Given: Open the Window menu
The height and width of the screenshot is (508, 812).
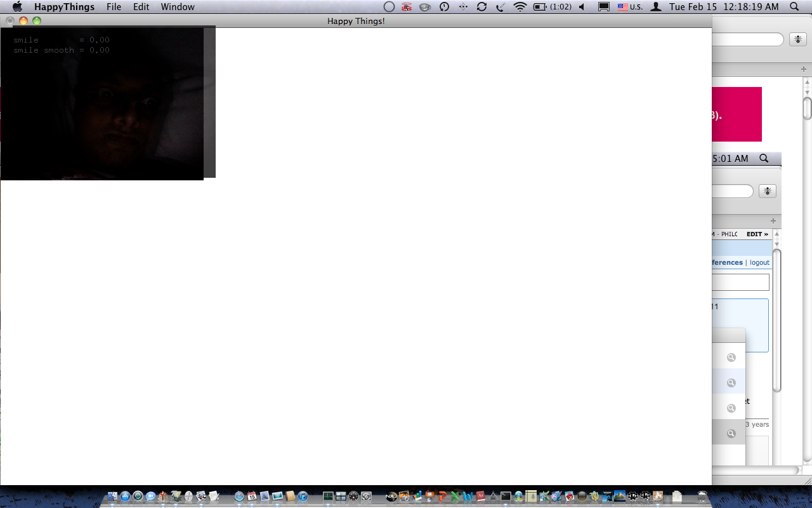Looking at the screenshot, I should tap(178, 7).
